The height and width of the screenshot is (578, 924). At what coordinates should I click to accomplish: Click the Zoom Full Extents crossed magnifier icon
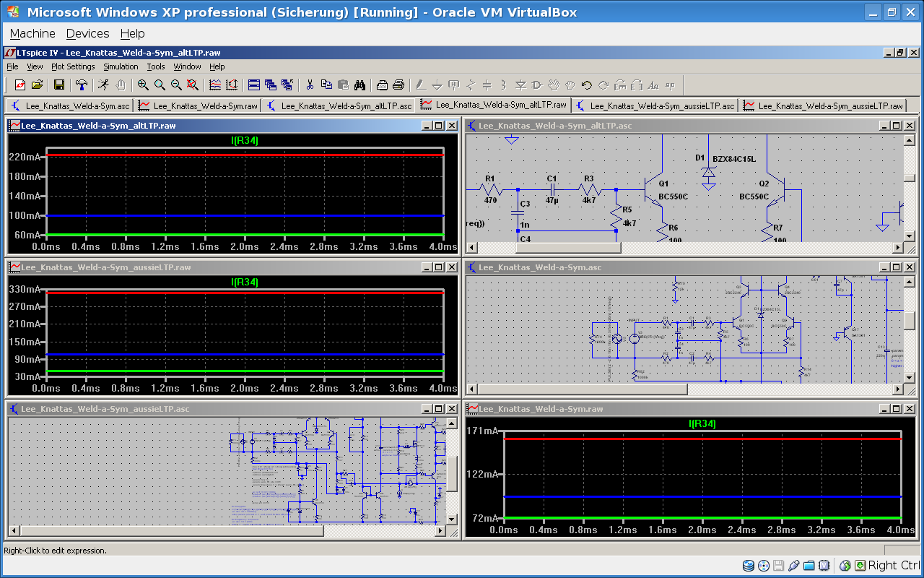point(193,85)
